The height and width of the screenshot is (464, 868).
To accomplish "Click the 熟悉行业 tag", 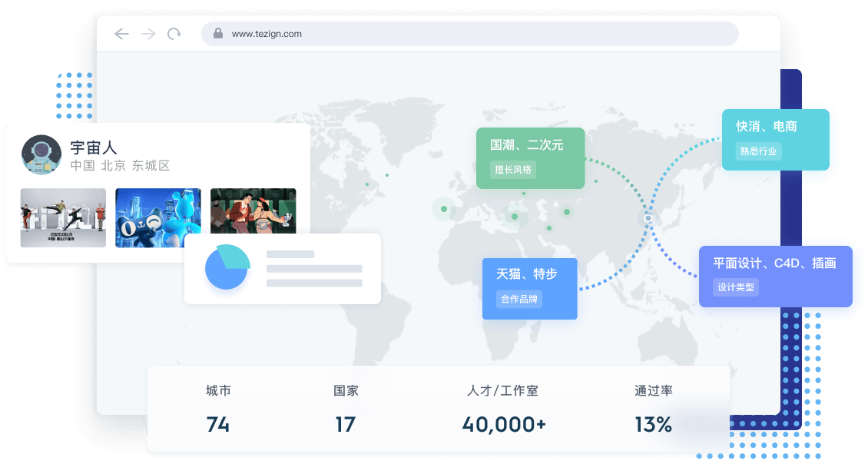I will click(758, 151).
